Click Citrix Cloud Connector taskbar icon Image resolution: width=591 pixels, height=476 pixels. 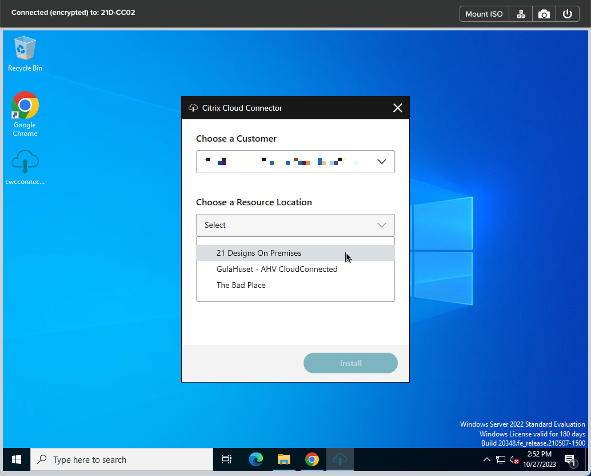340,459
